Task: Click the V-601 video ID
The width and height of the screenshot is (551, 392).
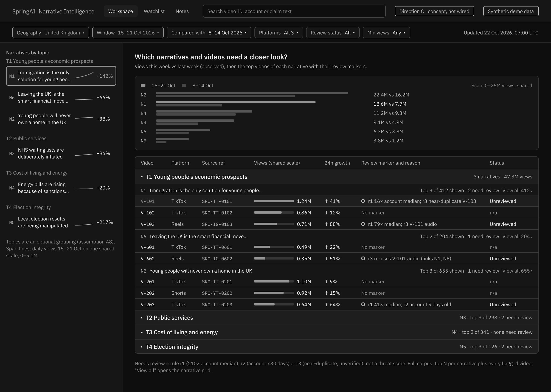Action: pyautogui.click(x=148, y=247)
